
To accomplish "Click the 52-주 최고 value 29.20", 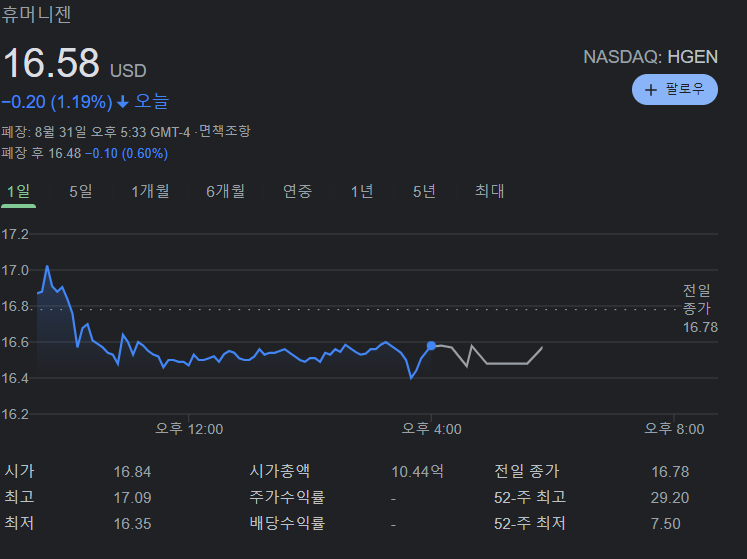I will (670, 498).
